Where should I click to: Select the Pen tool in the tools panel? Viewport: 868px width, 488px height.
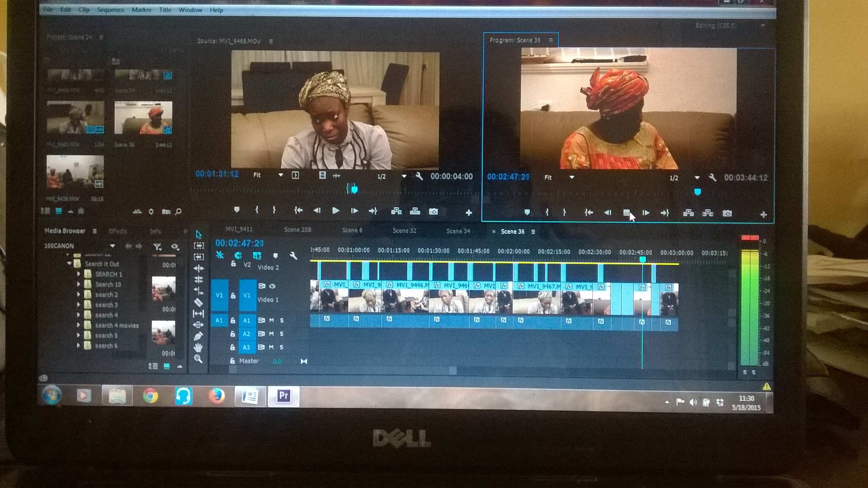tap(199, 336)
